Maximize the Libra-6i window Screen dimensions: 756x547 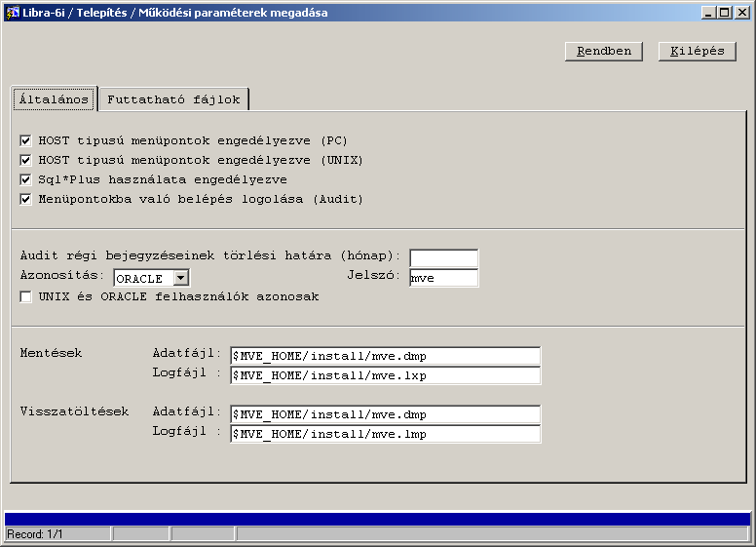click(x=724, y=13)
